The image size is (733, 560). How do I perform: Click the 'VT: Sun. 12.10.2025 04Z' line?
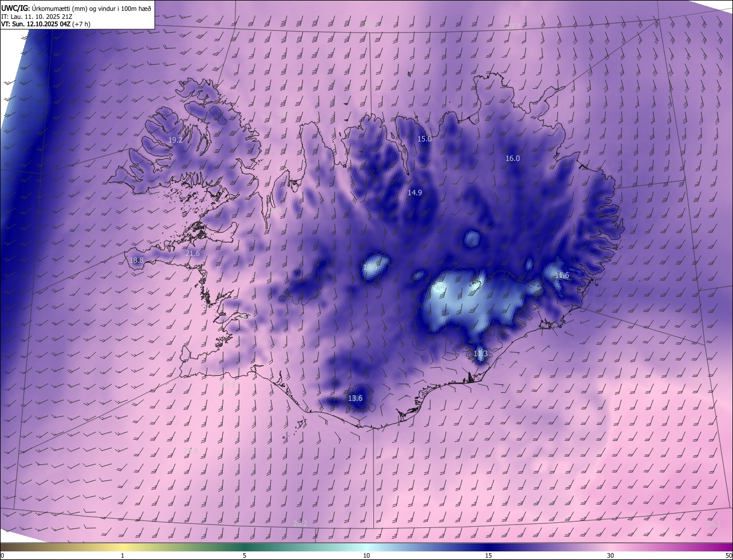tap(46, 24)
